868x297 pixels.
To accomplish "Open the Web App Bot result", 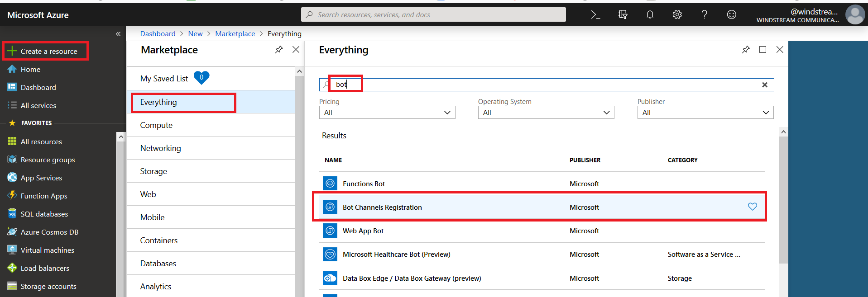I will click(x=542, y=231).
